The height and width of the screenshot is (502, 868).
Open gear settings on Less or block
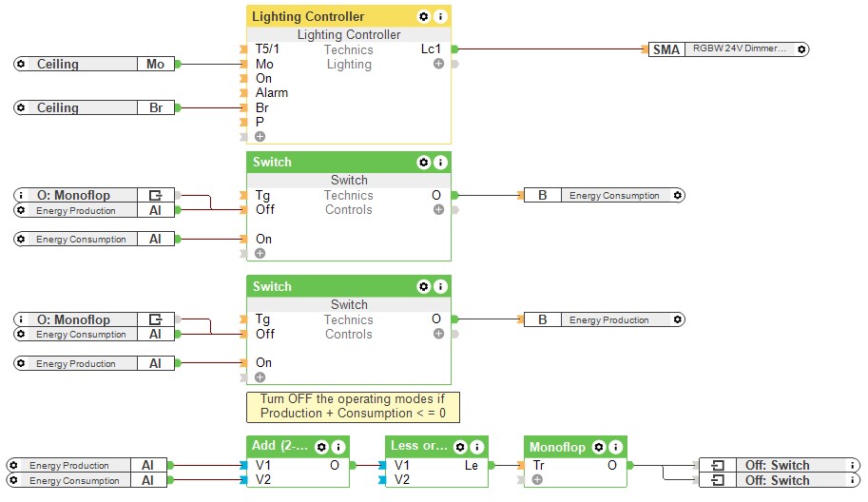click(x=460, y=447)
